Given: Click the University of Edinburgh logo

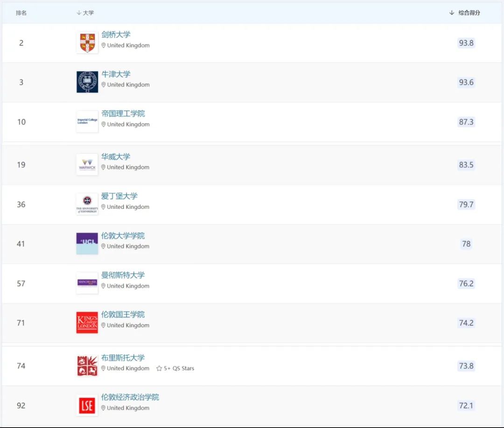Looking at the screenshot, I should tap(87, 204).
